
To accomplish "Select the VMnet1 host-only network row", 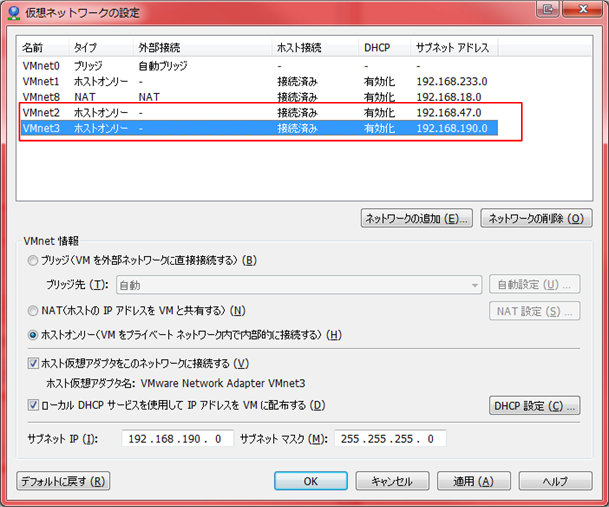I will click(x=42, y=81).
